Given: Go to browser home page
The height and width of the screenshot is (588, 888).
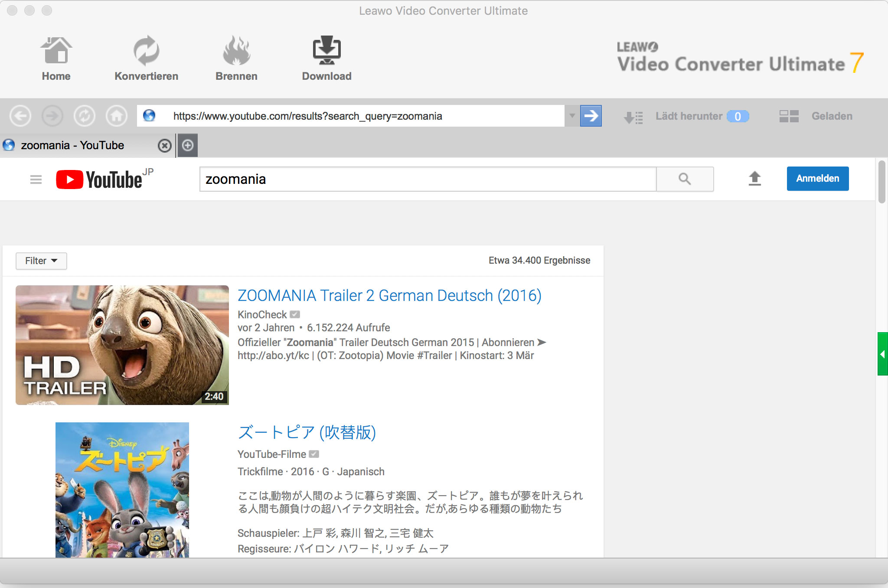Looking at the screenshot, I should point(117,116).
